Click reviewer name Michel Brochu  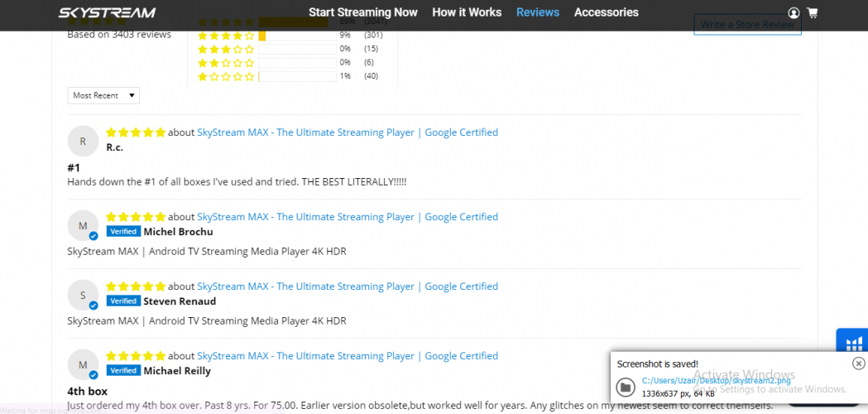click(x=178, y=232)
